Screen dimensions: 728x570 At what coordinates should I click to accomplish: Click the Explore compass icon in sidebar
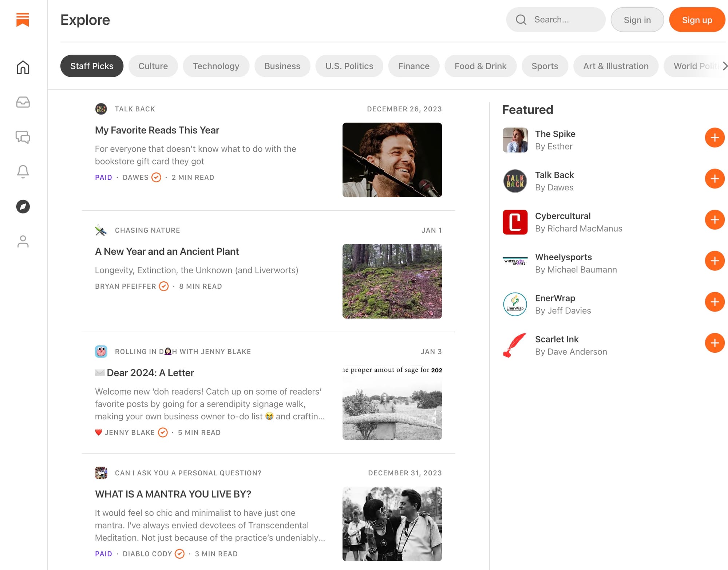click(23, 207)
